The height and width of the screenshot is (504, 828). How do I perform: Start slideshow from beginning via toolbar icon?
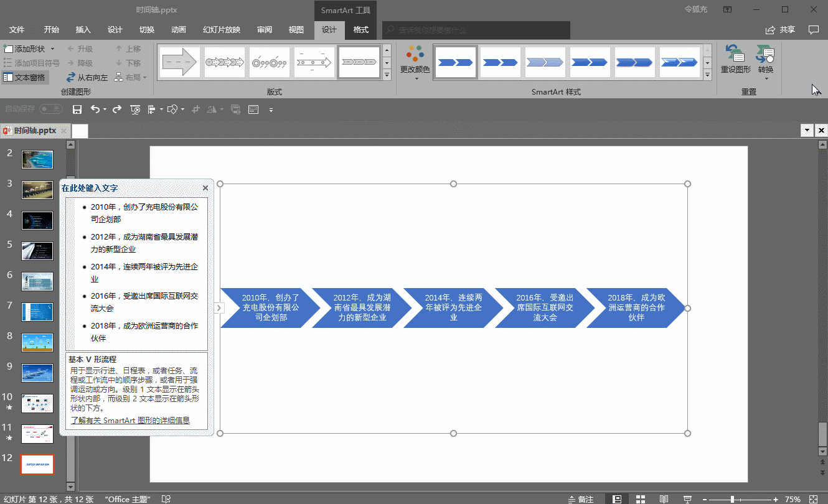[x=135, y=110]
